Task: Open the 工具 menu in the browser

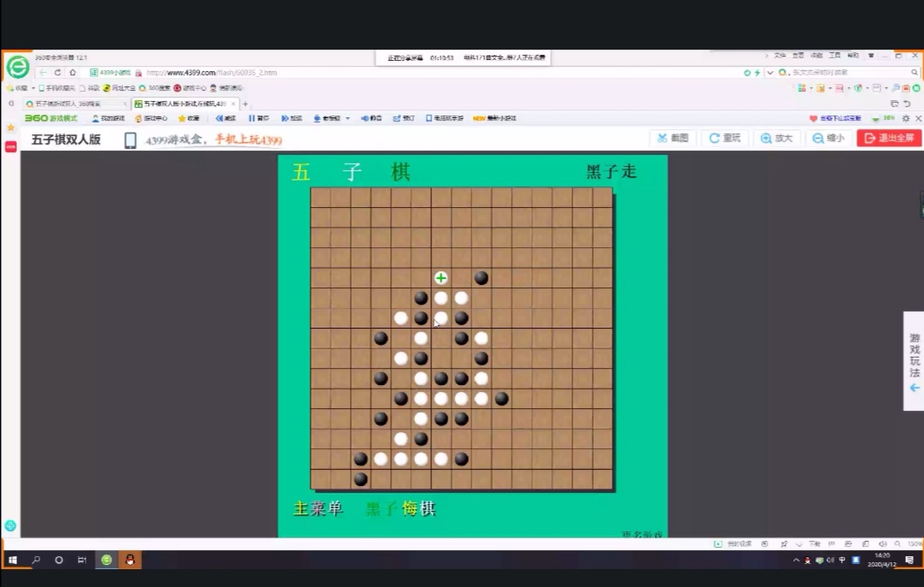Action: pyautogui.click(x=834, y=55)
